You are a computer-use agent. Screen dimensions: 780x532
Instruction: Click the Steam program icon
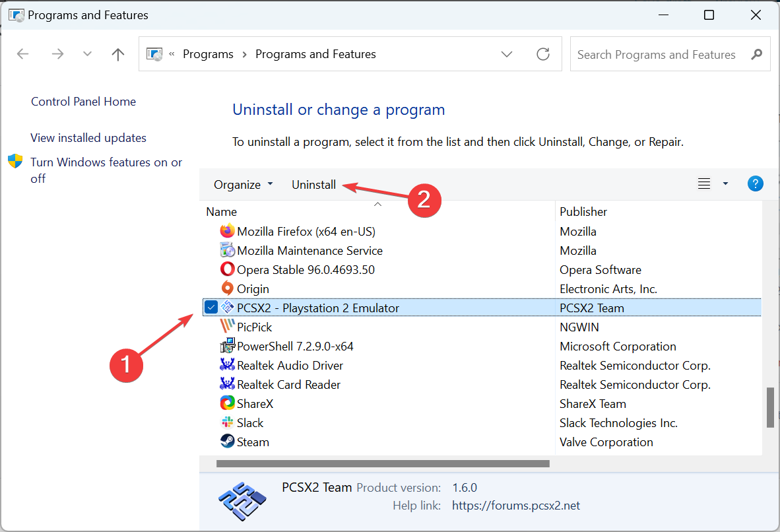pos(227,442)
